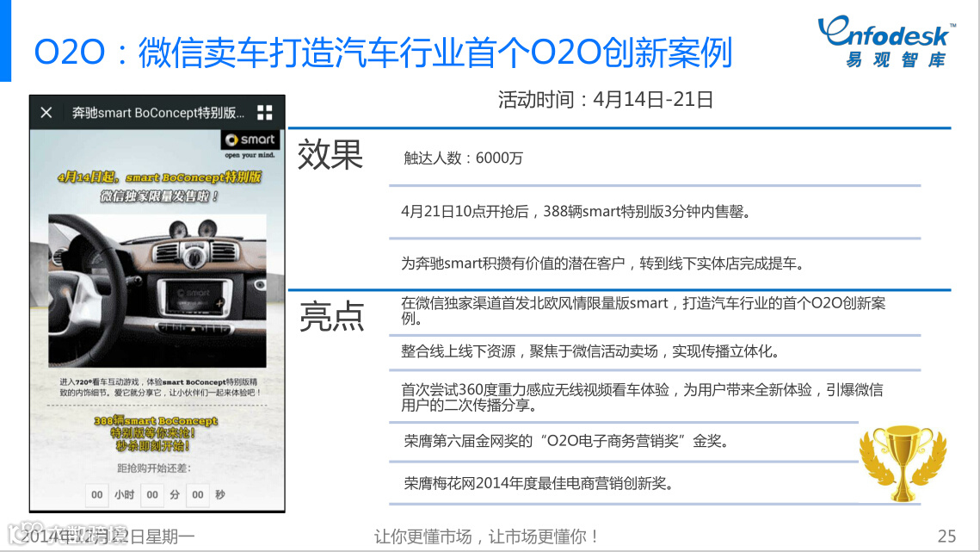980x552 pixels.
Task: Click the 亮点 heading
Action: [331, 316]
